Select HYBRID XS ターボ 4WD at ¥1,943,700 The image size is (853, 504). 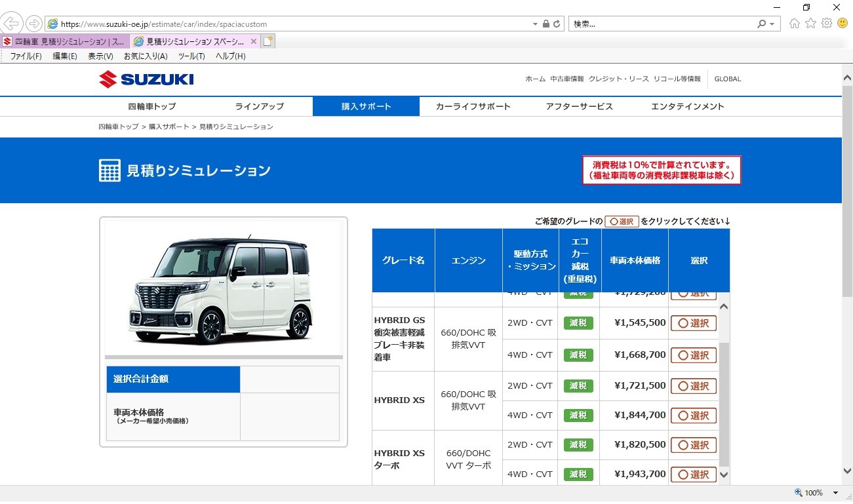tap(693, 475)
